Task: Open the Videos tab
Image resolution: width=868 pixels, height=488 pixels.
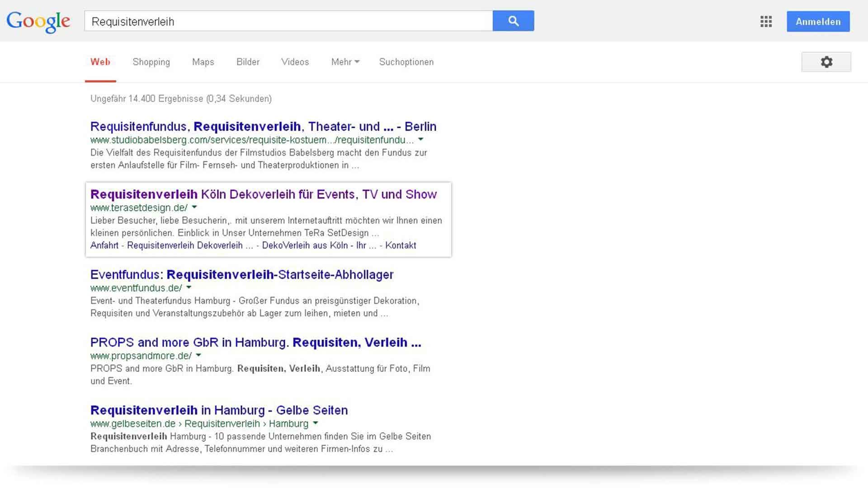Action: pos(295,62)
